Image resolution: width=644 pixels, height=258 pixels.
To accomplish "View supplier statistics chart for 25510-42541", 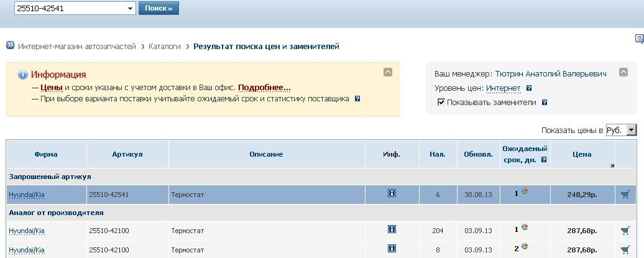I will [x=525, y=191].
